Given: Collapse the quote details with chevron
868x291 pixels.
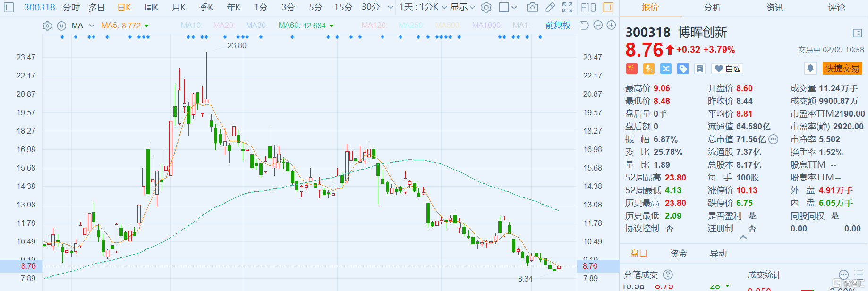Looking at the screenshot, I should pyautogui.click(x=743, y=237).
